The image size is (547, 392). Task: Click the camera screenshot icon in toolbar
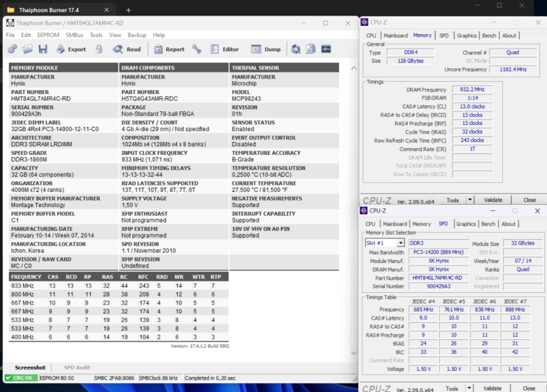(x=296, y=49)
